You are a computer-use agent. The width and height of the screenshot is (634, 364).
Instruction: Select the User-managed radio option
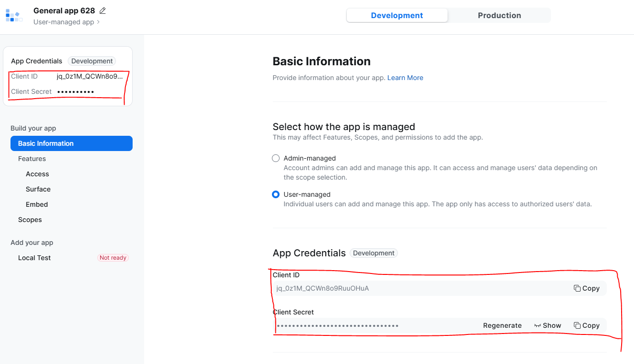276,194
